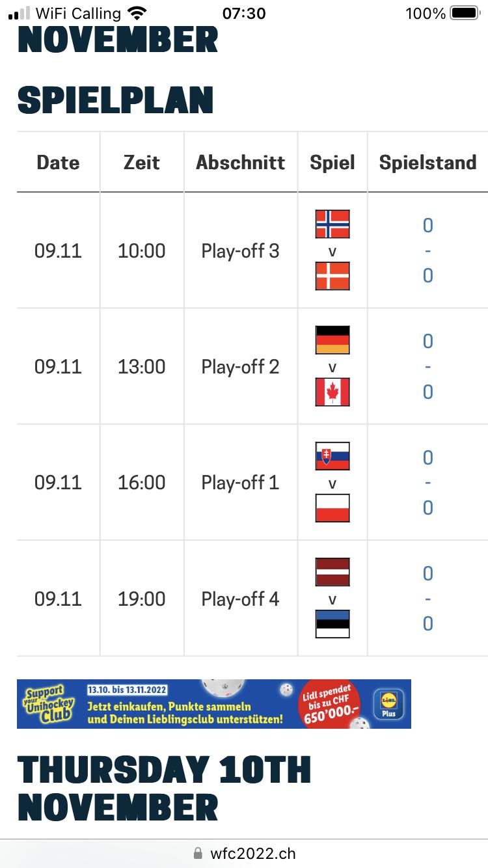This screenshot has width=488, height=868.
Task: Open the Play-off 2 score link
Action: click(x=427, y=366)
